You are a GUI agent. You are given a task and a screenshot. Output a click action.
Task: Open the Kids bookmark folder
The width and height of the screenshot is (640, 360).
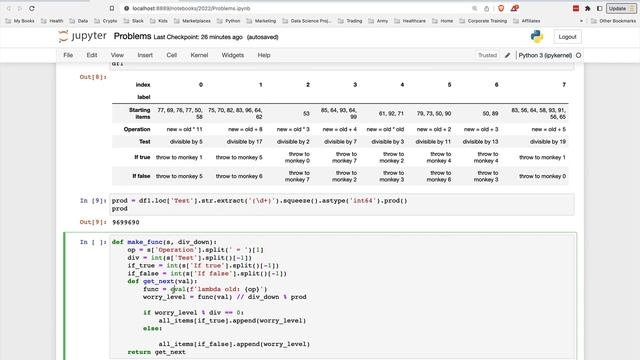158,21
